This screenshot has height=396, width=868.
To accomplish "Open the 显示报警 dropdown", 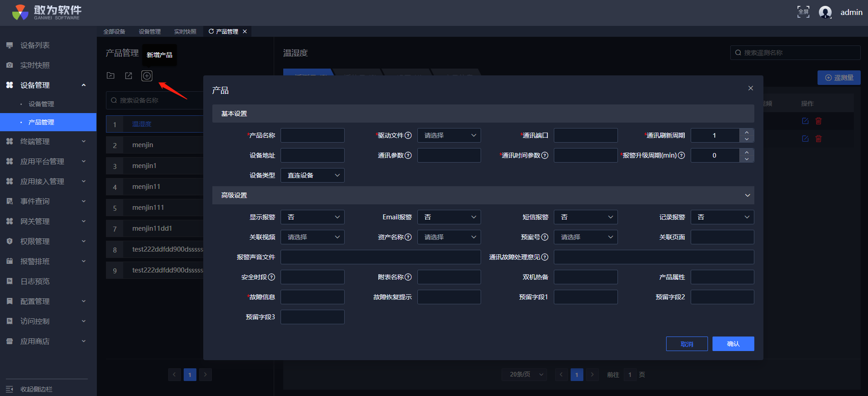I will 312,217.
